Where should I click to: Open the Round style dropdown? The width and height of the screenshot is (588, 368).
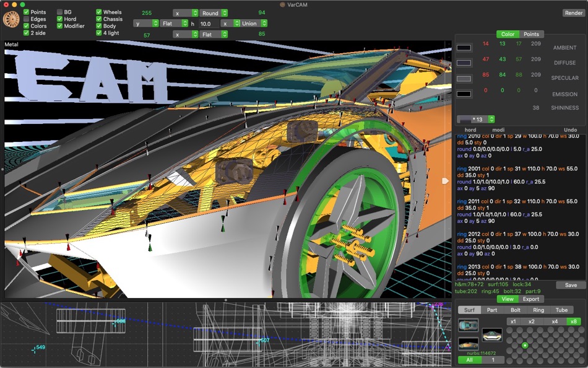[x=214, y=13]
